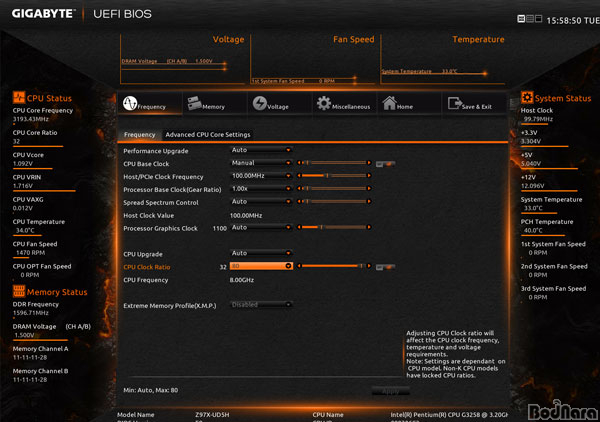Increase Processor Graphics Clock with right arrow
Image resolution: width=600 pixels, height=422 pixels.
pos(369,227)
